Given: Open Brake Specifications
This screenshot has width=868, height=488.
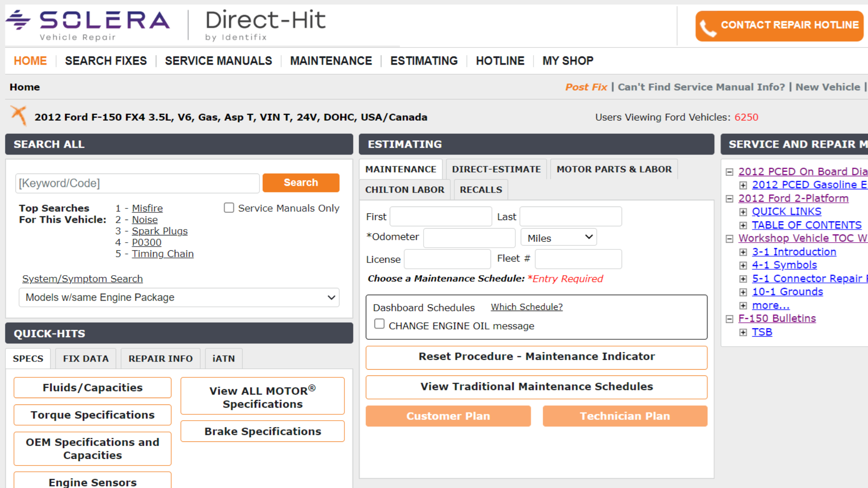Looking at the screenshot, I should pos(263,432).
